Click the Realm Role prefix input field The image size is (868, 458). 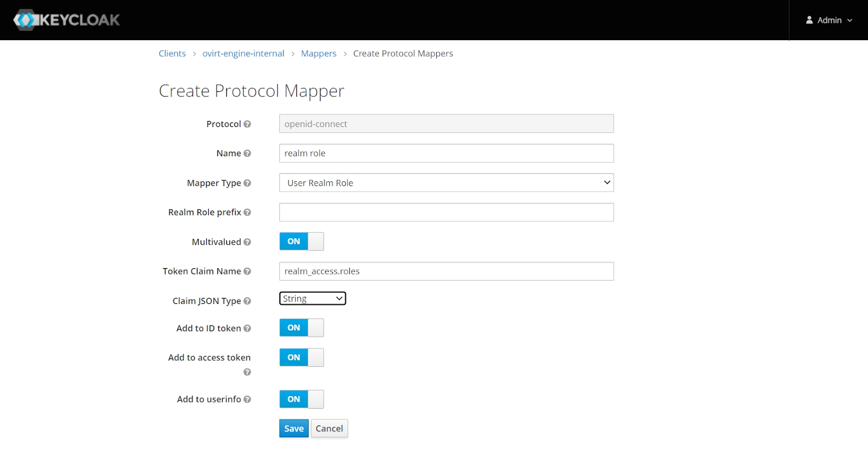pyautogui.click(x=446, y=212)
